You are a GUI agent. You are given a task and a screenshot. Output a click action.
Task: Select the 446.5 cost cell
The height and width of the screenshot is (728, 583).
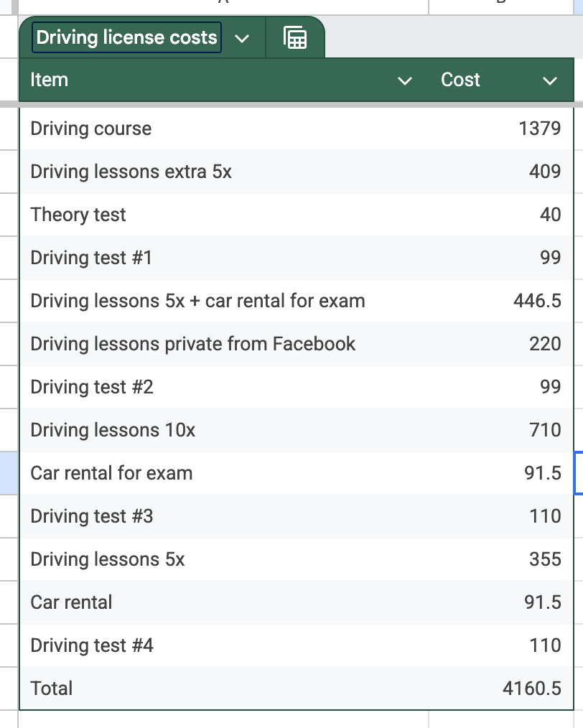tap(537, 301)
